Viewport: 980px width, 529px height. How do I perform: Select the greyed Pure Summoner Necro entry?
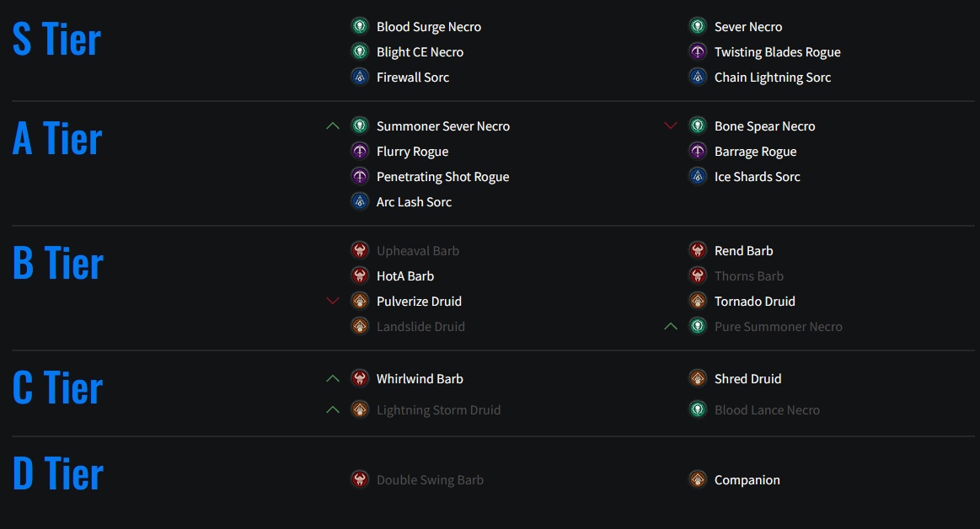[778, 327]
